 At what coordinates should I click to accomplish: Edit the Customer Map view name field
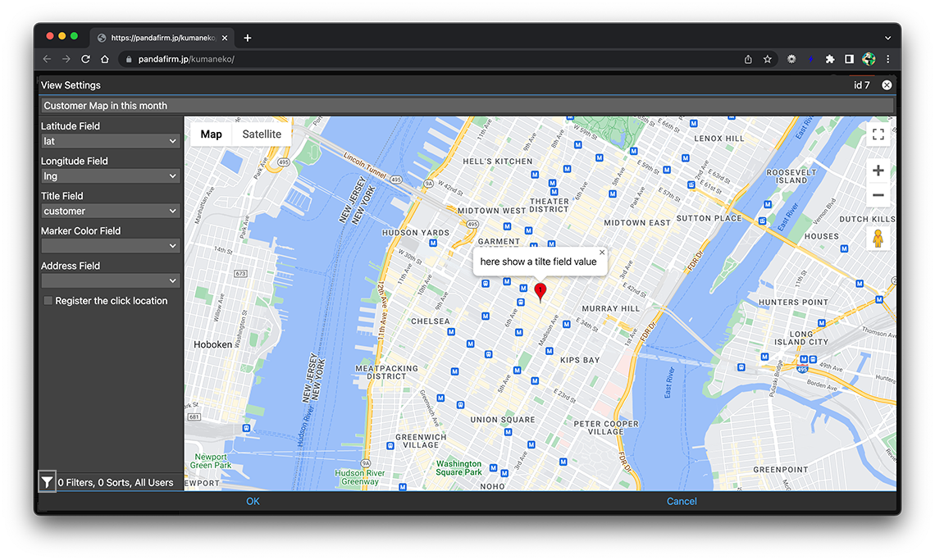[x=466, y=106]
